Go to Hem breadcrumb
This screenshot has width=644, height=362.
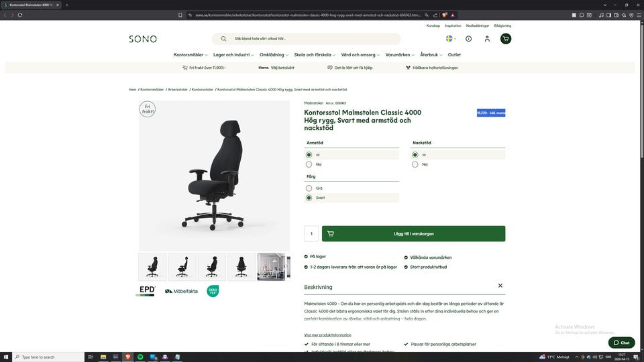[132, 89]
